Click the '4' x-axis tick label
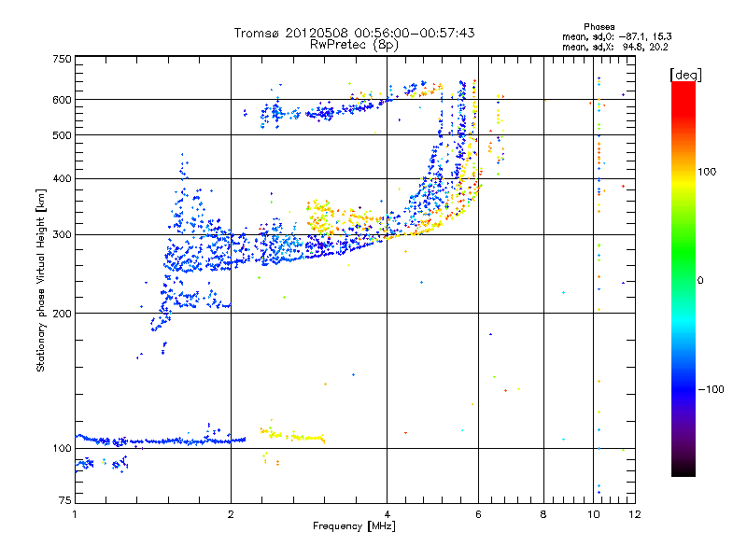 pos(387,514)
